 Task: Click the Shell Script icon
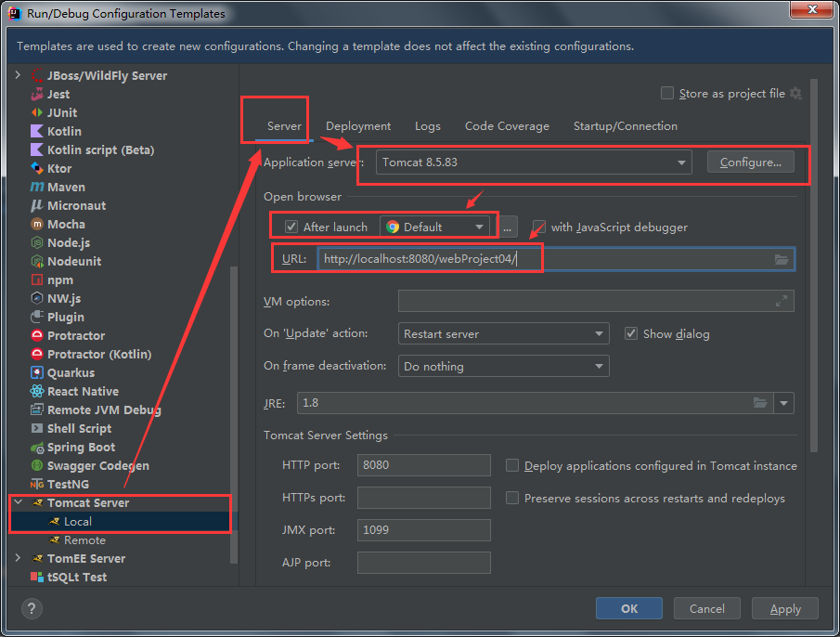coord(37,429)
